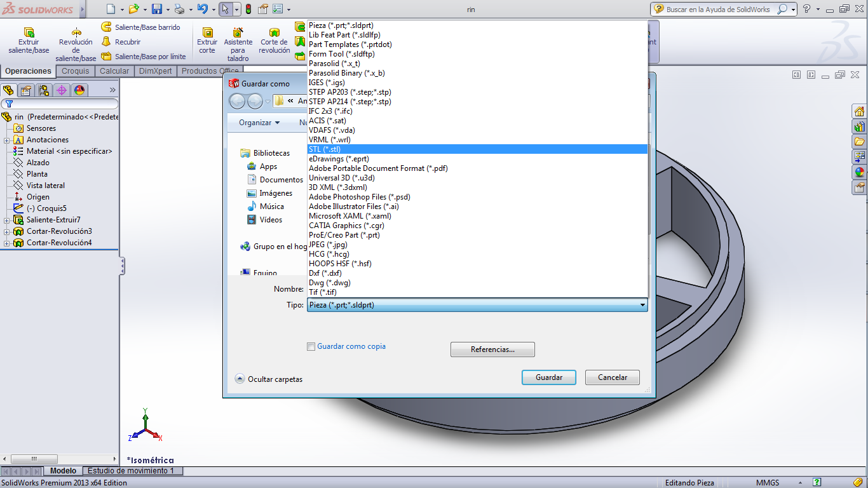This screenshot has width=868, height=488.
Task: Click the Back arrow in Guardar como
Action: [x=237, y=101]
